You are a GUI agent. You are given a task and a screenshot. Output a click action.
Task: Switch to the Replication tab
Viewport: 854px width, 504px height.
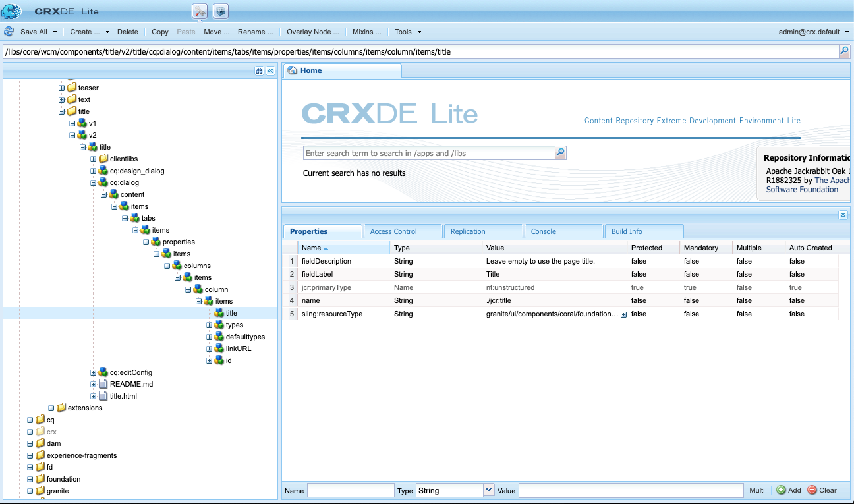[x=483, y=231]
